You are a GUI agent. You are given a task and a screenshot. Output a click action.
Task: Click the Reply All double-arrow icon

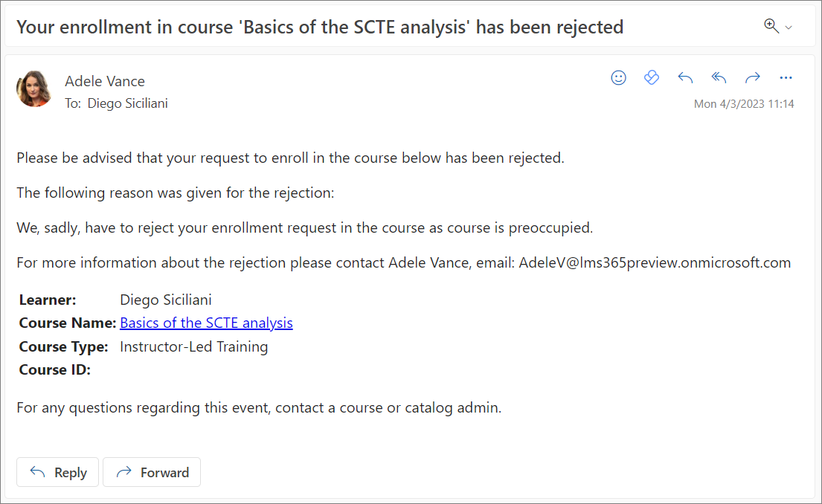(719, 78)
